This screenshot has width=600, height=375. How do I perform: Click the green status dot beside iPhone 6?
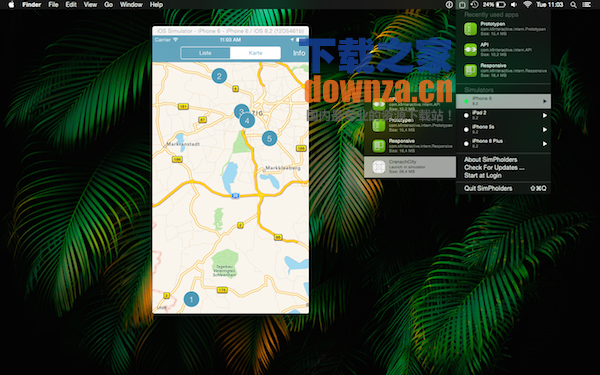466,101
